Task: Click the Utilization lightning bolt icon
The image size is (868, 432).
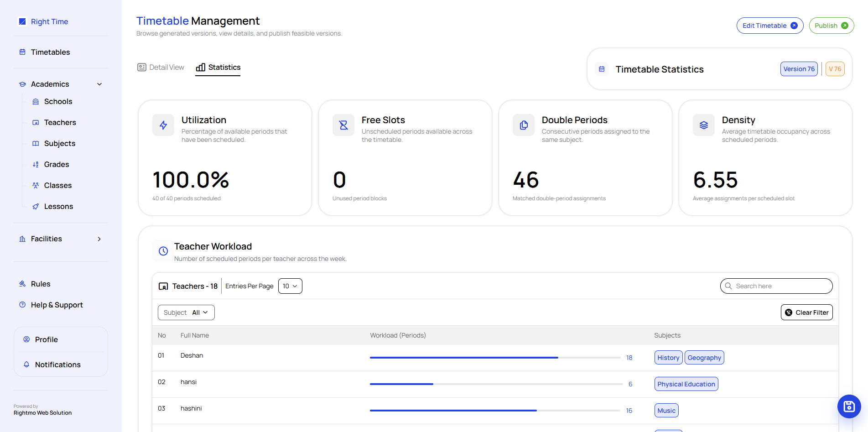Action: pos(163,125)
